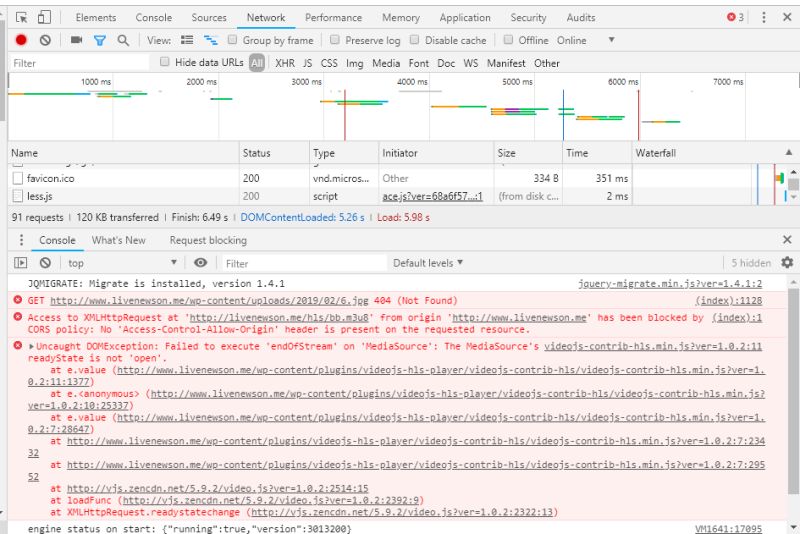Open jquery-migrate.min.js source link
The image size is (800, 534).
(669, 284)
